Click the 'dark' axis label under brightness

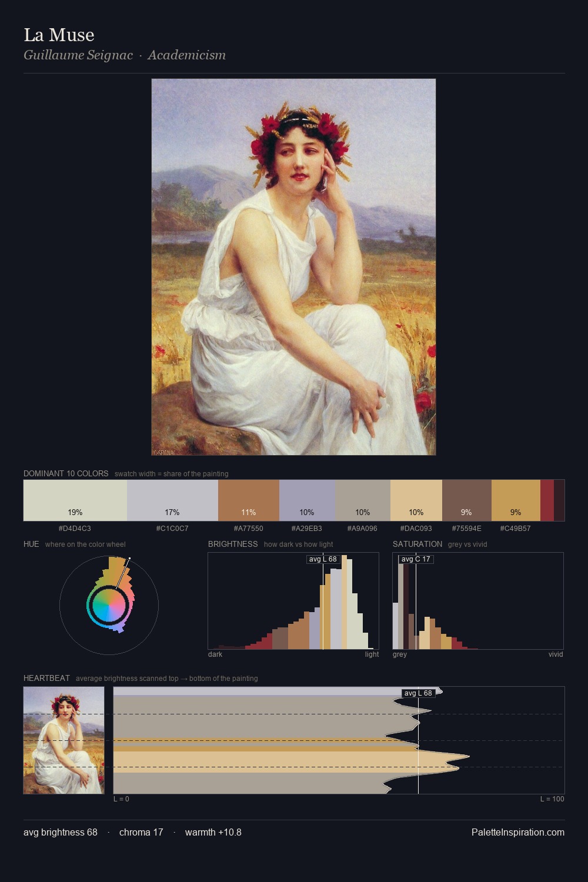pos(215,654)
